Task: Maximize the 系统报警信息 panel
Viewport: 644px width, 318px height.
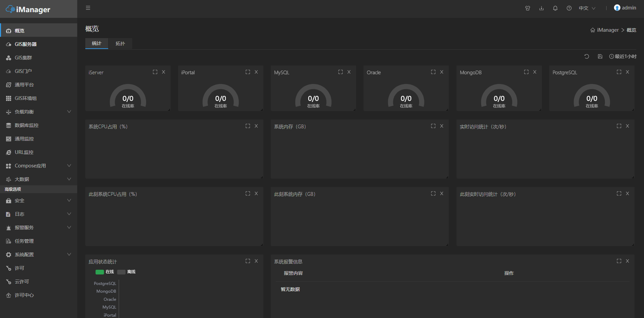Action: pos(619,261)
